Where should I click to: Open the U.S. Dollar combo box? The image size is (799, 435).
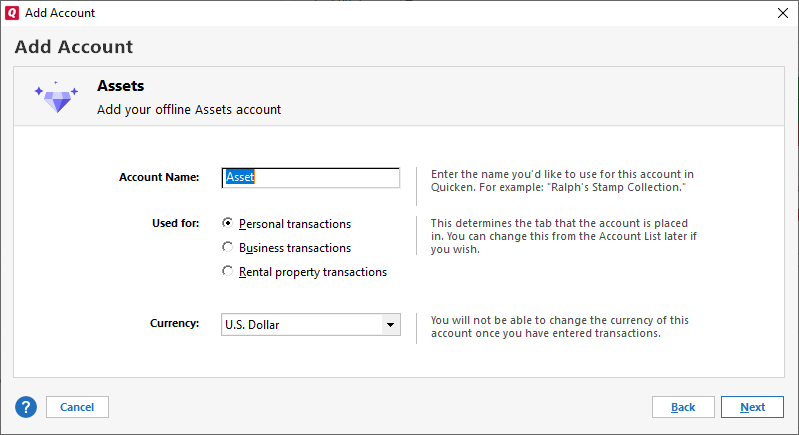[302, 324]
